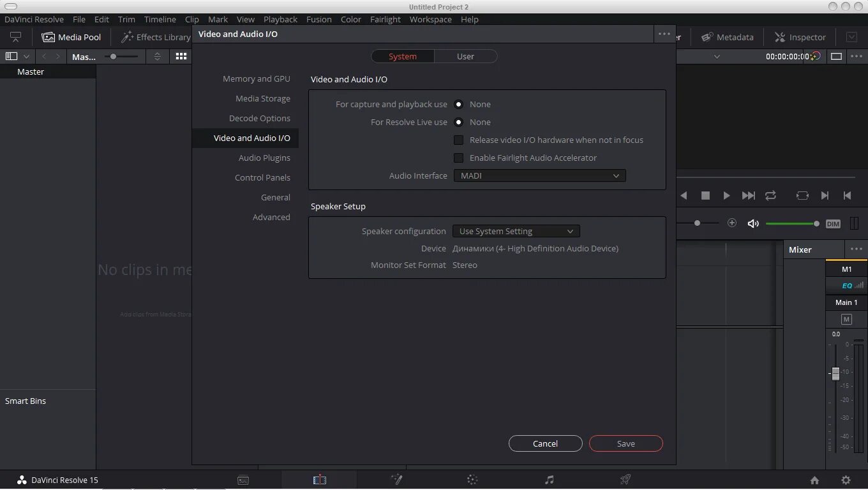The height and width of the screenshot is (490, 868).
Task: Save the preferences
Action: click(626, 443)
